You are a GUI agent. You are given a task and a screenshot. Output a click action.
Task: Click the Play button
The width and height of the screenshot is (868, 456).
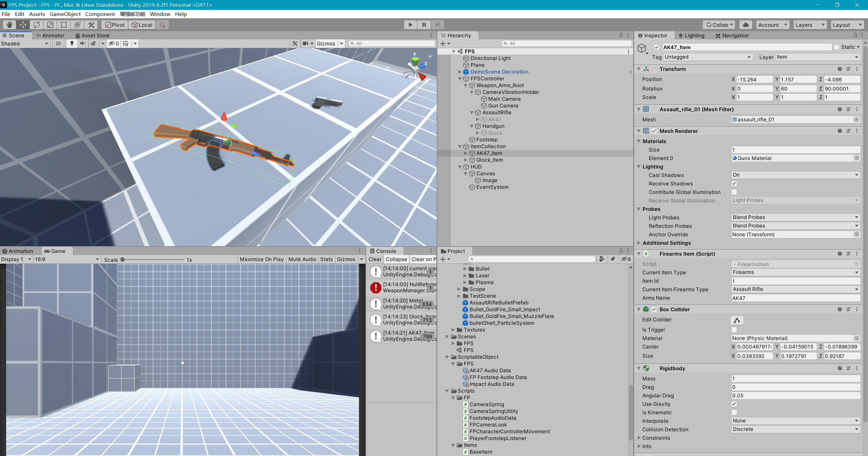point(411,25)
